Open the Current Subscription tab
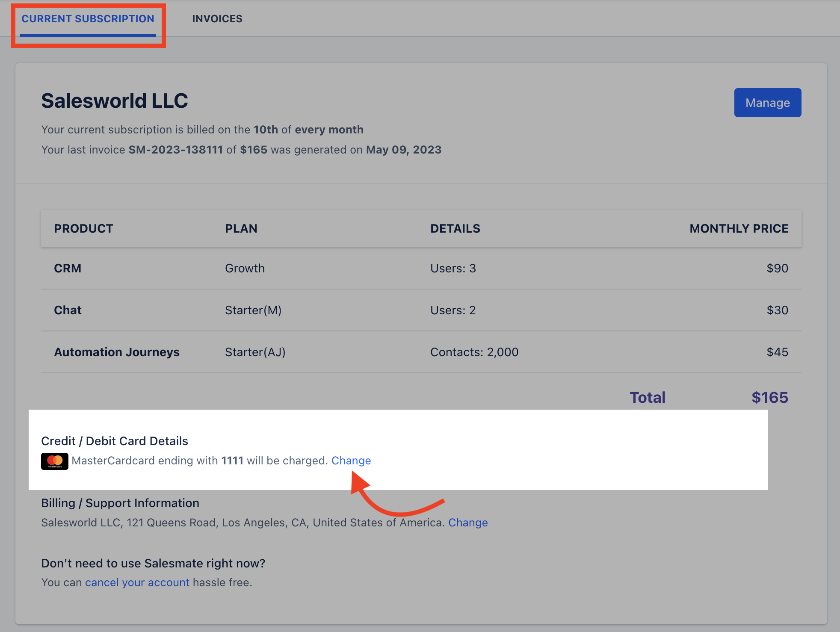Viewport: 840px width, 632px height. [x=88, y=19]
